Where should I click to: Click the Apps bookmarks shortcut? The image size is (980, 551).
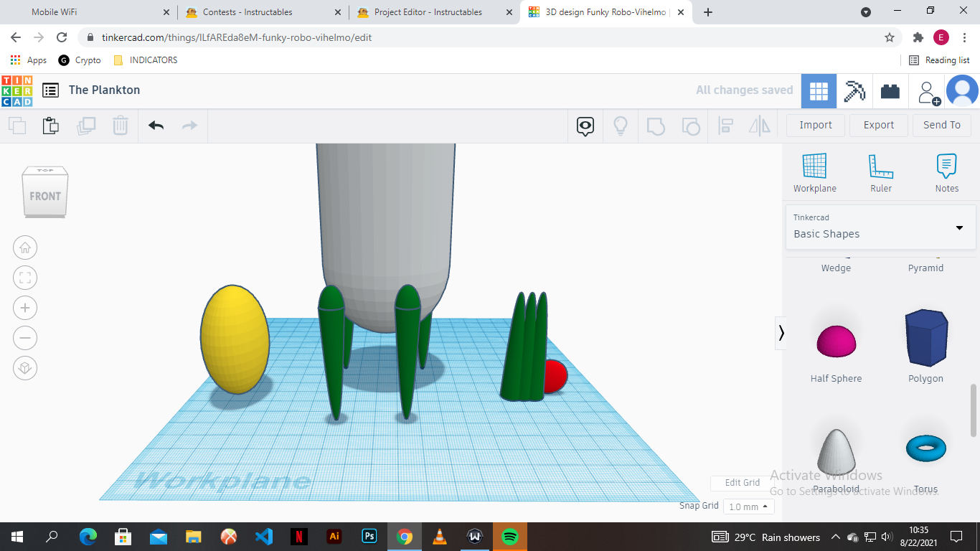point(29,60)
